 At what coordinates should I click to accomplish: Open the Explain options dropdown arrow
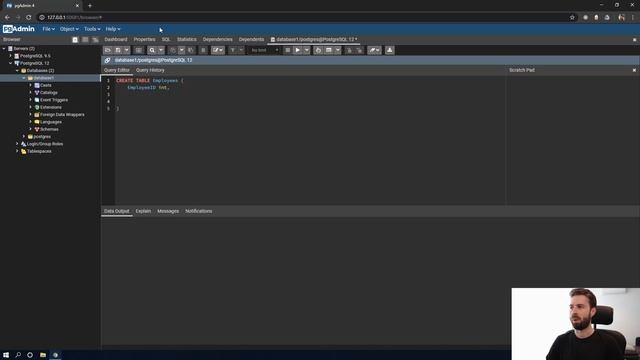pos(338,50)
